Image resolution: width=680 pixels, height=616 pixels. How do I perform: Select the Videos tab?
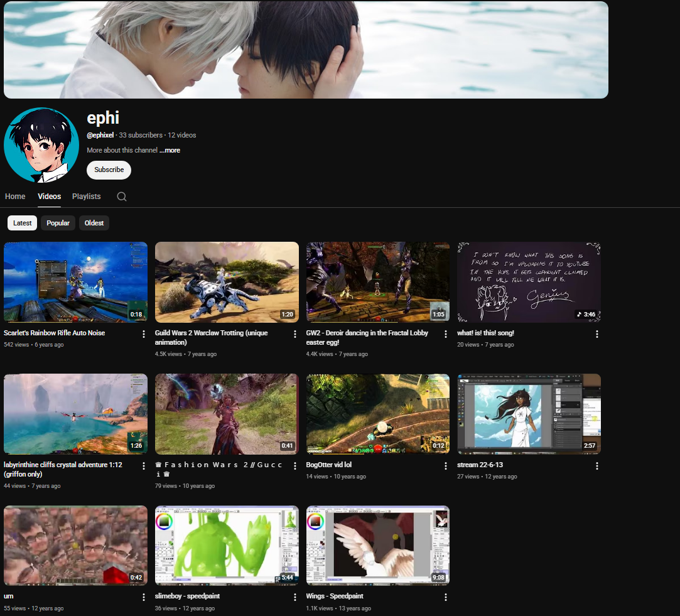coord(50,197)
